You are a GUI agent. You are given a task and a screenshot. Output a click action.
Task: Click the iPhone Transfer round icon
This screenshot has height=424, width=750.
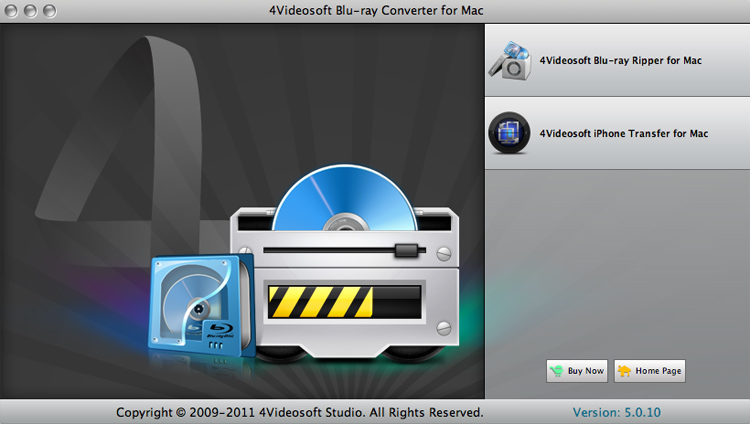click(509, 133)
